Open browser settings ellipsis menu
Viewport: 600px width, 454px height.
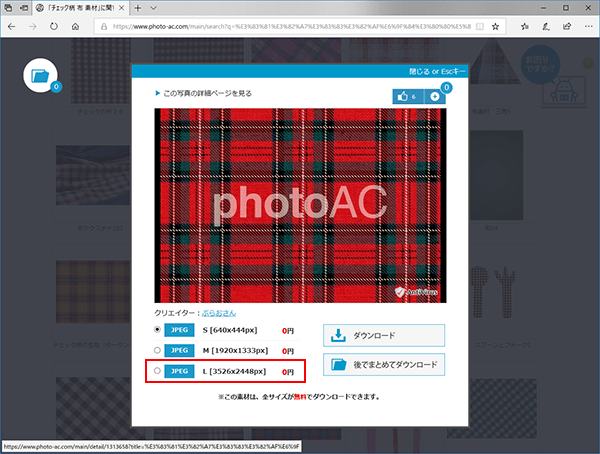[x=589, y=26]
